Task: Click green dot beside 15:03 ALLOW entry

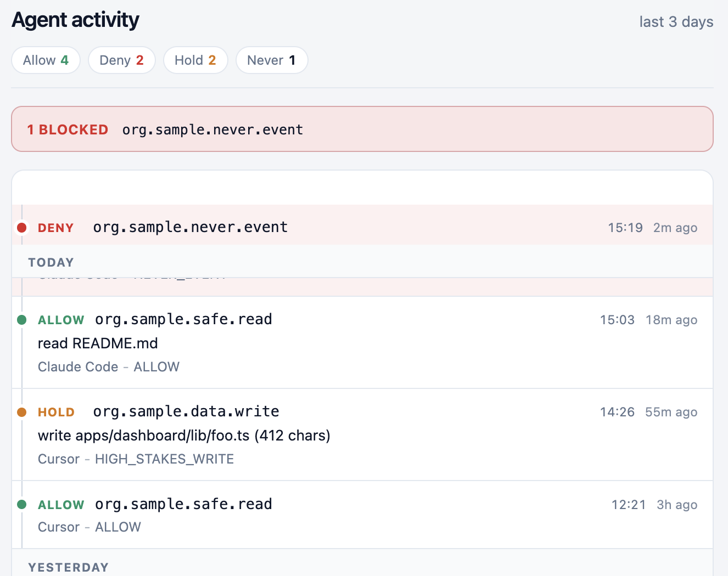Action: 22,320
